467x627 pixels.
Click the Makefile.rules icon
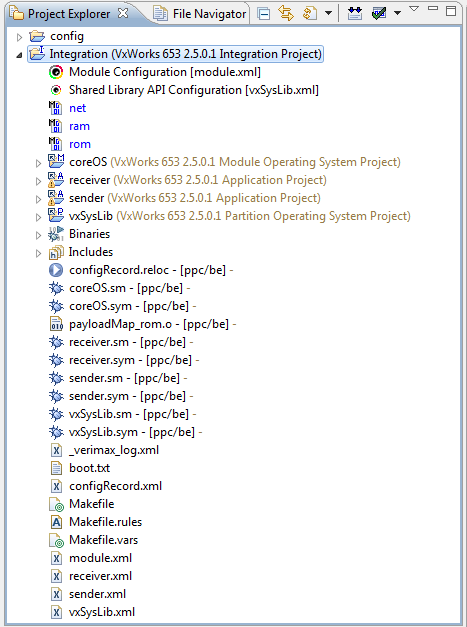56,522
